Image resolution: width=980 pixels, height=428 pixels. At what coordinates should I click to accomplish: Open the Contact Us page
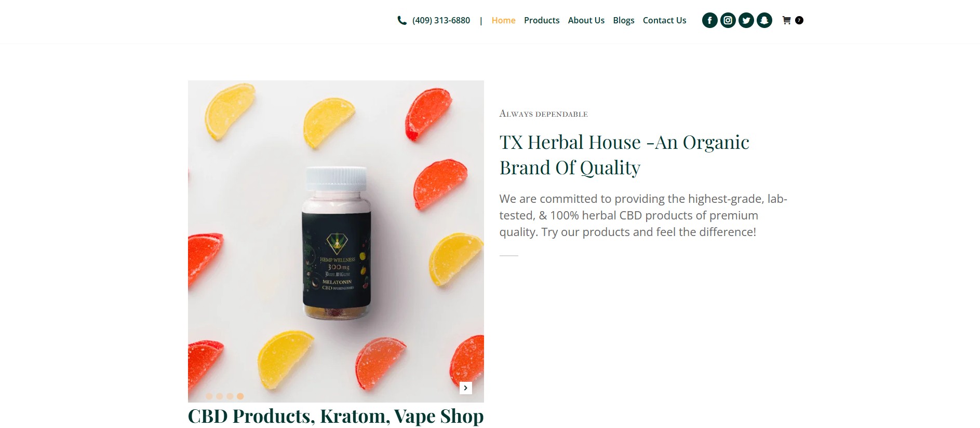[x=665, y=20]
